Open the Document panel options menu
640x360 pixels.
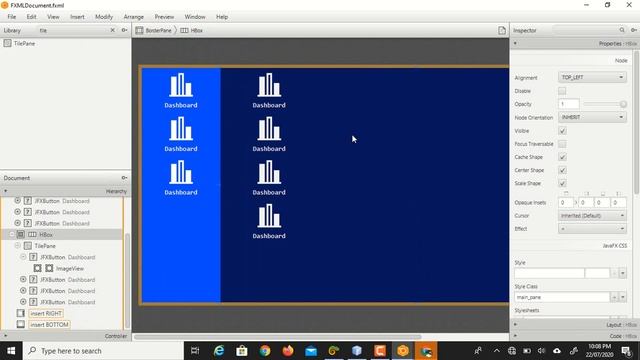[x=124, y=178]
